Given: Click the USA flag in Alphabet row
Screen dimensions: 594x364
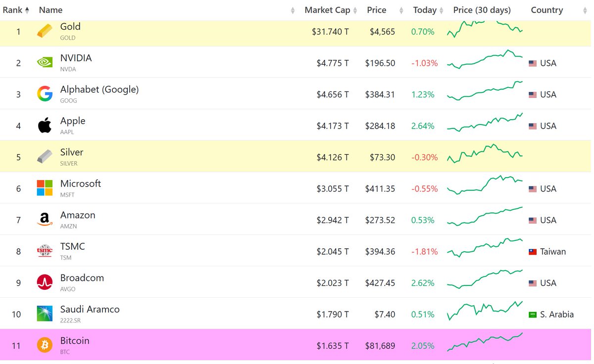Looking at the screenshot, I should [533, 94].
